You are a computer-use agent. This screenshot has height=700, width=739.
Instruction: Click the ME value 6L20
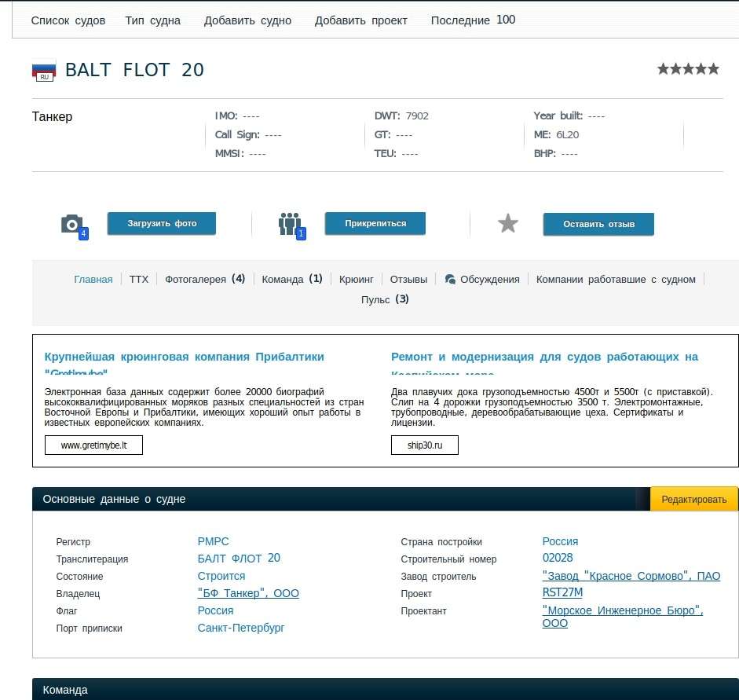click(x=568, y=135)
